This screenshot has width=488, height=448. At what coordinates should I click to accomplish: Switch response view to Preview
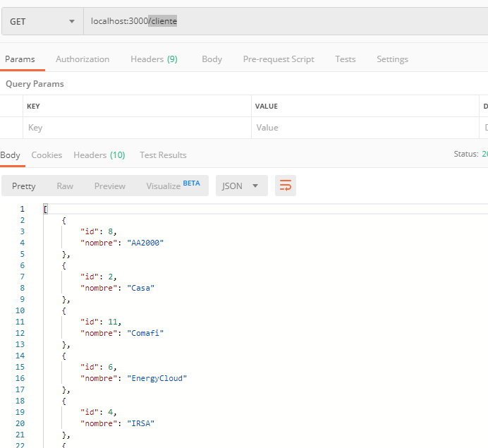(110, 186)
